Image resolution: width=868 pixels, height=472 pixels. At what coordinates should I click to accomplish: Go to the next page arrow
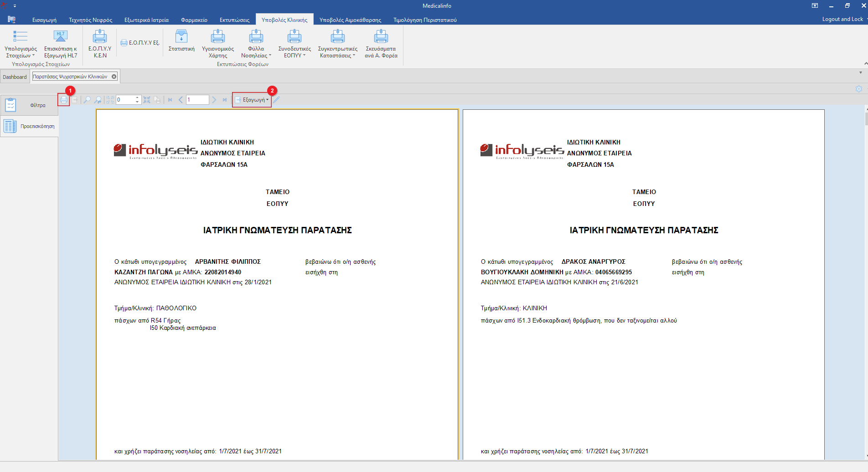click(x=214, y=100)
